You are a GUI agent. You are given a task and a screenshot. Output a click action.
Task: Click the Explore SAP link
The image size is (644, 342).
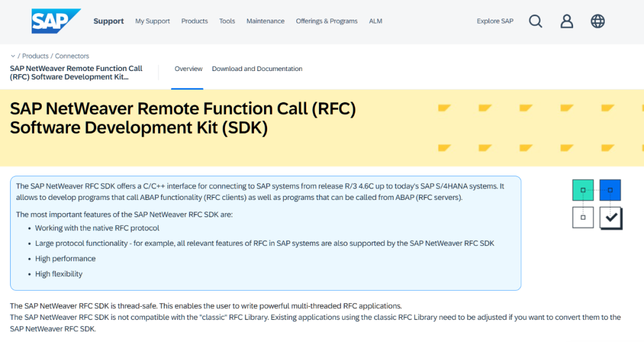tap(495, 21)
